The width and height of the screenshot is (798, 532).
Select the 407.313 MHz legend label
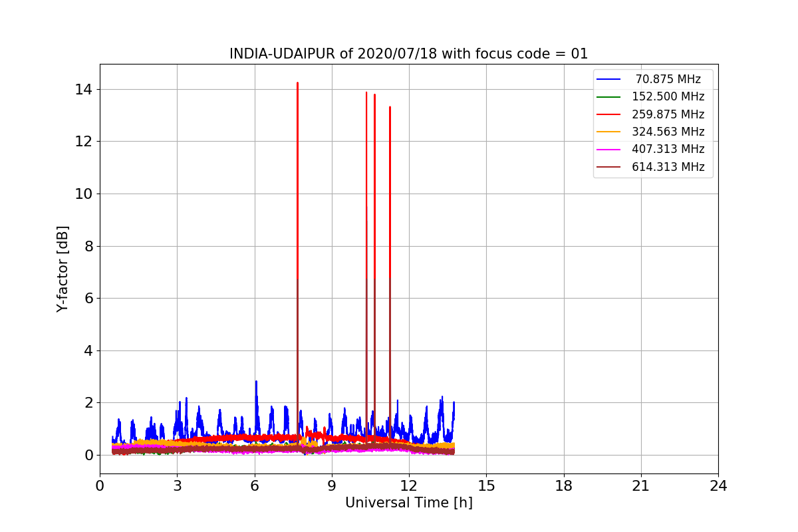pyautogui.click(x=668, y=149)
